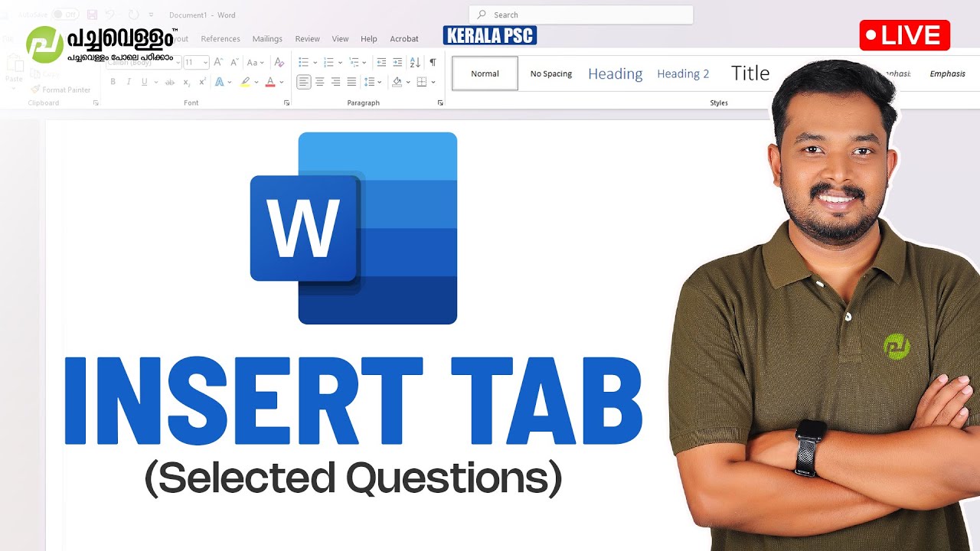
Task: Switch to the Review tab
Action: click(x=307, y=39)
